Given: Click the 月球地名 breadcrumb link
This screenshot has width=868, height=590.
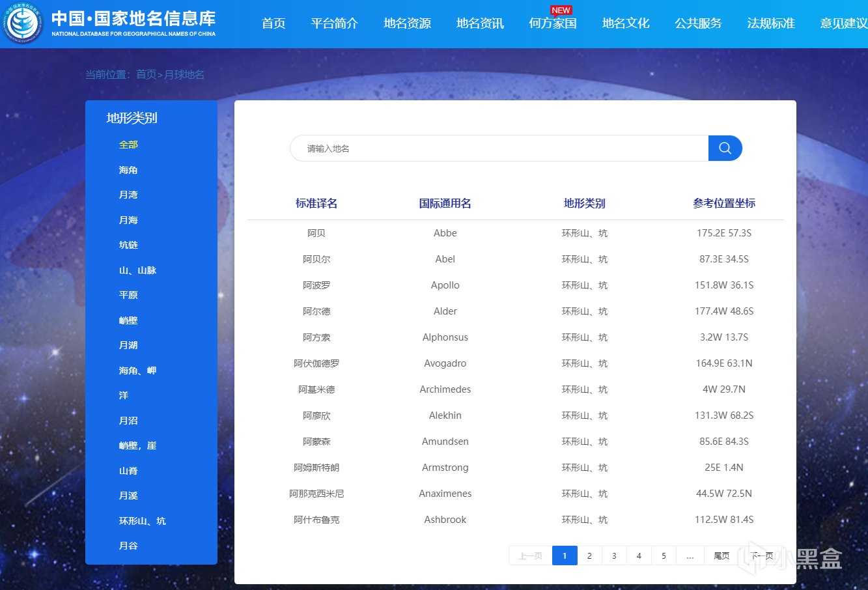Looking at the screenshot, I should 184,75.
